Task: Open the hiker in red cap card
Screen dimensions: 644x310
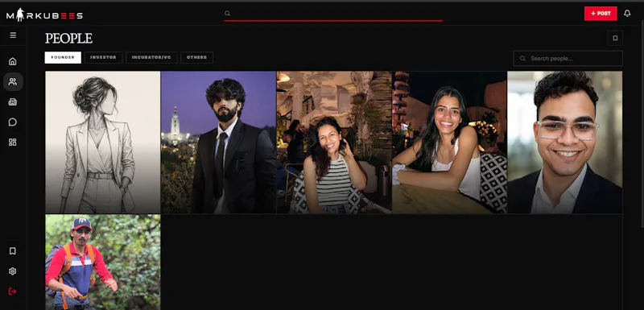Action: [x=103, y=262]
